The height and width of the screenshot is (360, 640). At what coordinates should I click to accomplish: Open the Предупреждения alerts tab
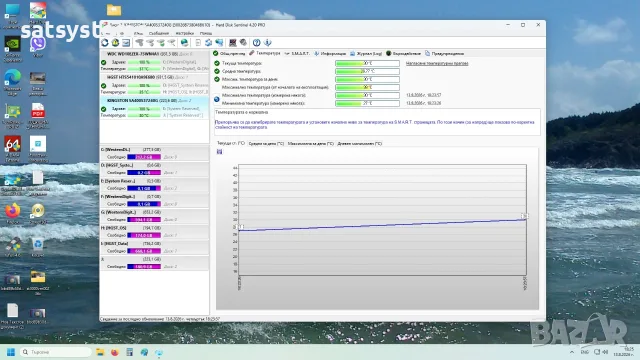coord(444,53)
